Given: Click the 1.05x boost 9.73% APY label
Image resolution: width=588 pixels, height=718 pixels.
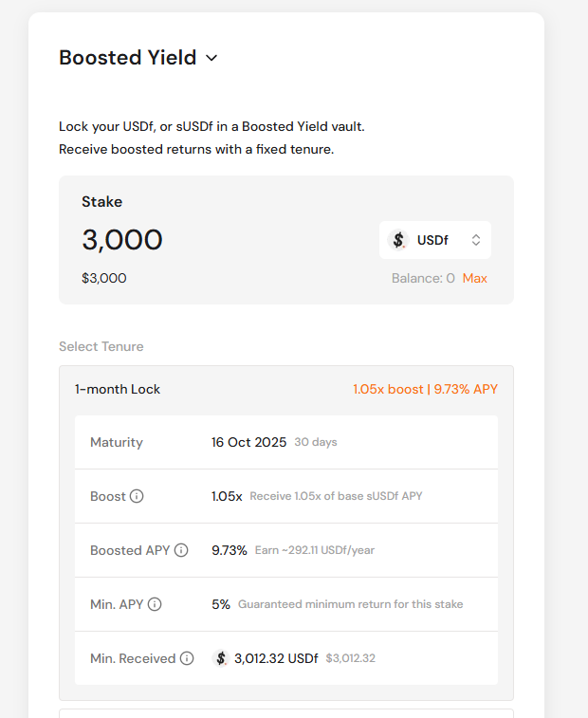Looking at the screenshot, I should 425,389.
